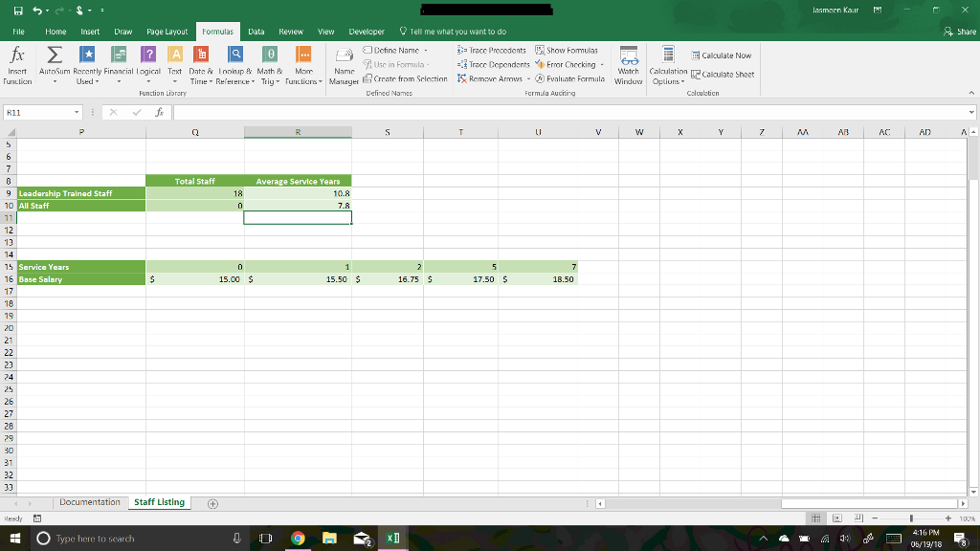Add a new sheet with plus icon
Viewport: 980px width, 551px height.
pos(212,503)
